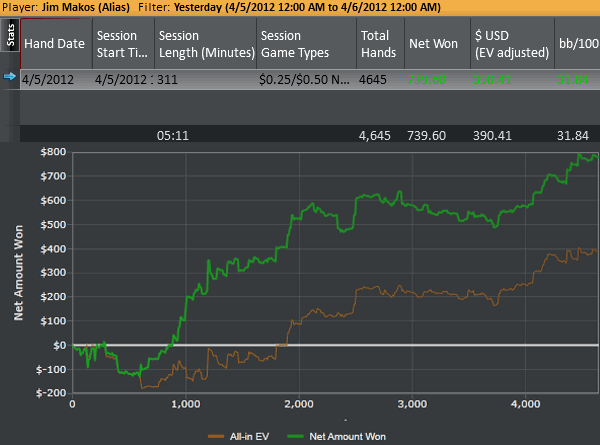Sort by $ USD (EV adjusted) column
The width and height of the screenshot is (600, 445).
(x=512, y=44)
